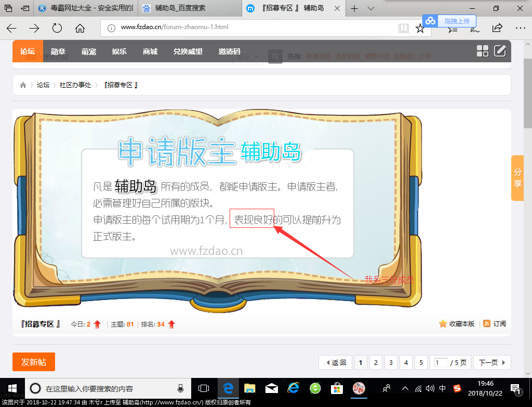Click the page number input field
This screenshot has width=532, height=407.
click(441, 362)
